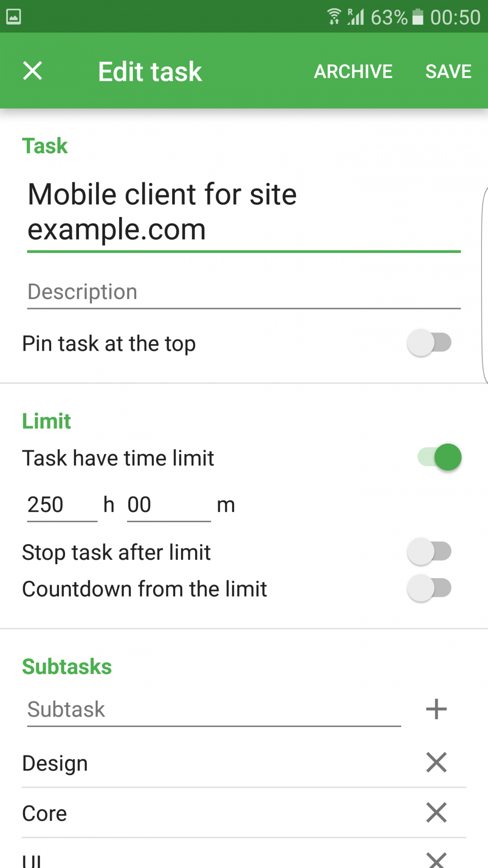The height and width of the screenshot is (868, 488).
Task: Tap the battery status icon
Action: pos(417,16)
